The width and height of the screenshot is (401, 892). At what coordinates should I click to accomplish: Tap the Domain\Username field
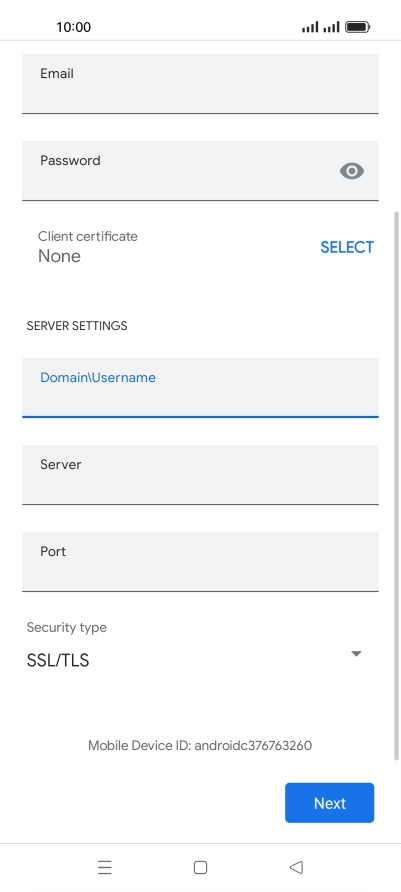tap(200, 388)
